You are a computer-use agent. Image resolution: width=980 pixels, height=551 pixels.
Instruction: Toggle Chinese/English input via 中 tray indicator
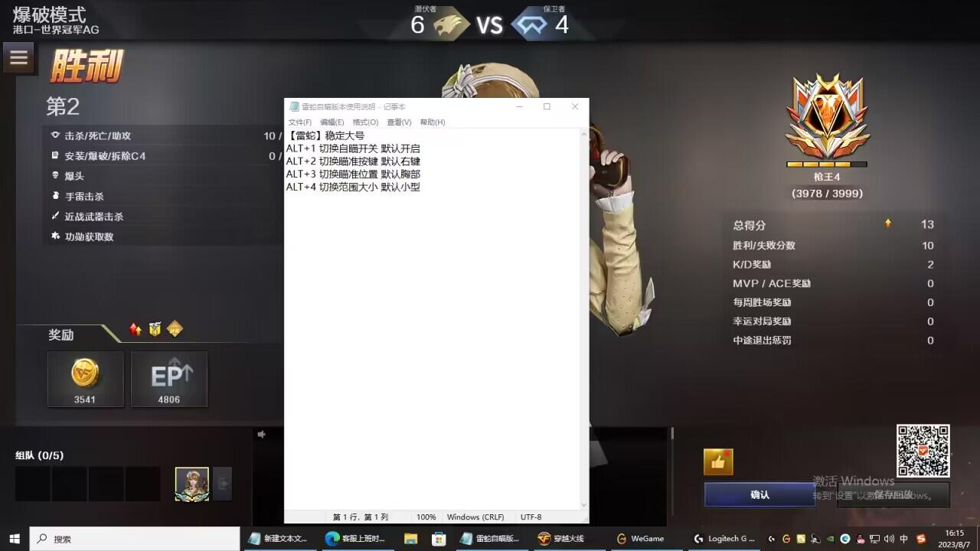click(904, 538)
